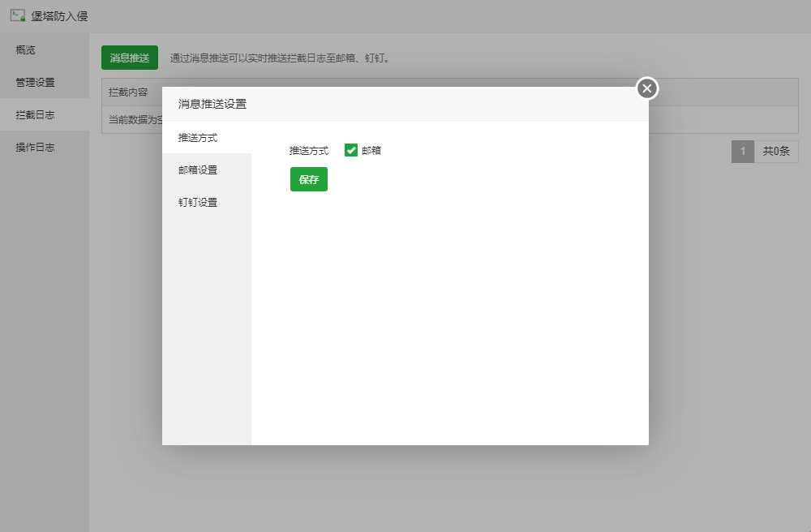
Task: Click the 拦截内容 table column header
Action: pyautogui.click(x=128, y=92)
